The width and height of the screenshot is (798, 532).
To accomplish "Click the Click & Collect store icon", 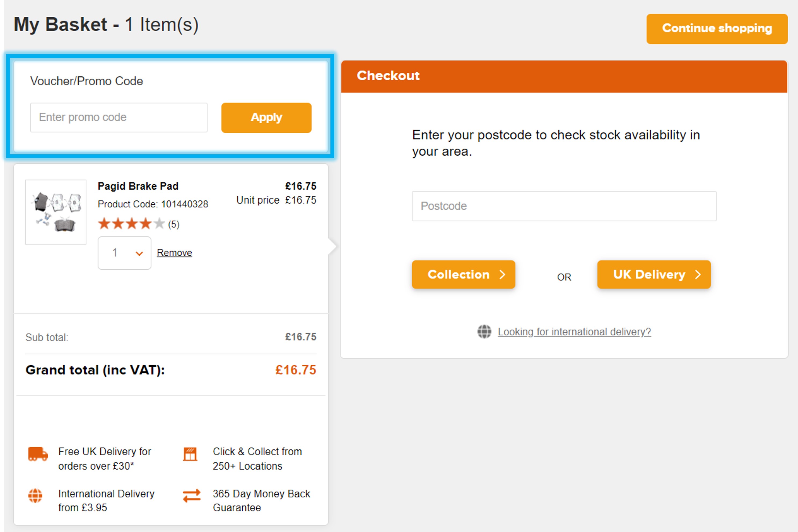I will (x=190, y=454).
